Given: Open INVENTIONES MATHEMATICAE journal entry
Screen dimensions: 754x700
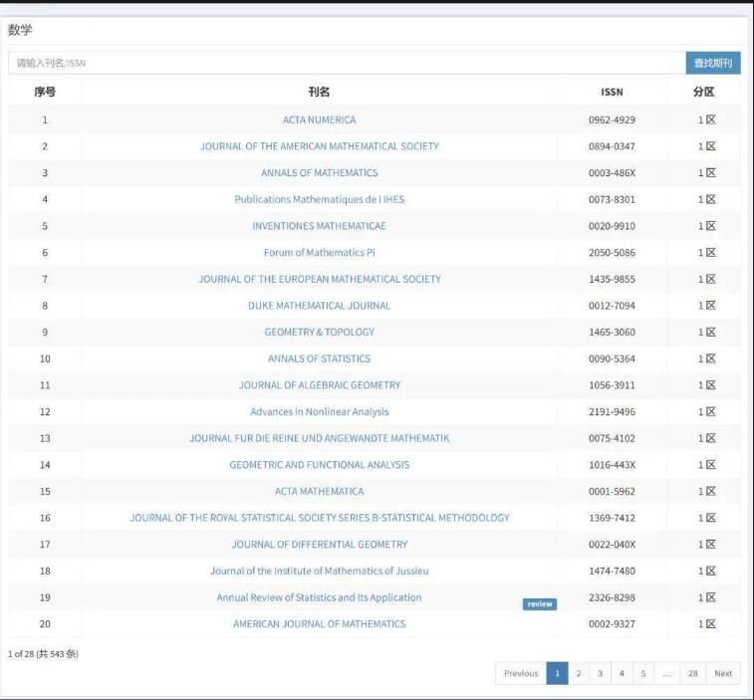Looking at the screenshot, I should (x=319, y=226).
